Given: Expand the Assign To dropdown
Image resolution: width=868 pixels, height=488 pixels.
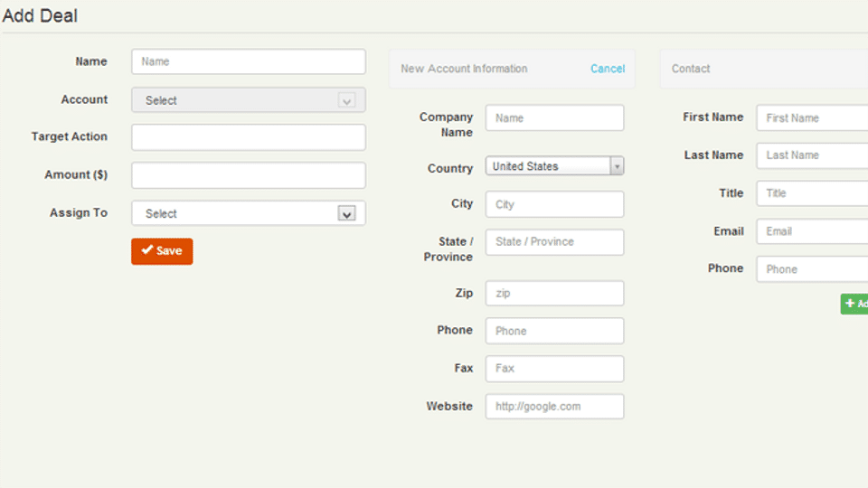Looking at the screenshot, I should click(x=248, y=213).
